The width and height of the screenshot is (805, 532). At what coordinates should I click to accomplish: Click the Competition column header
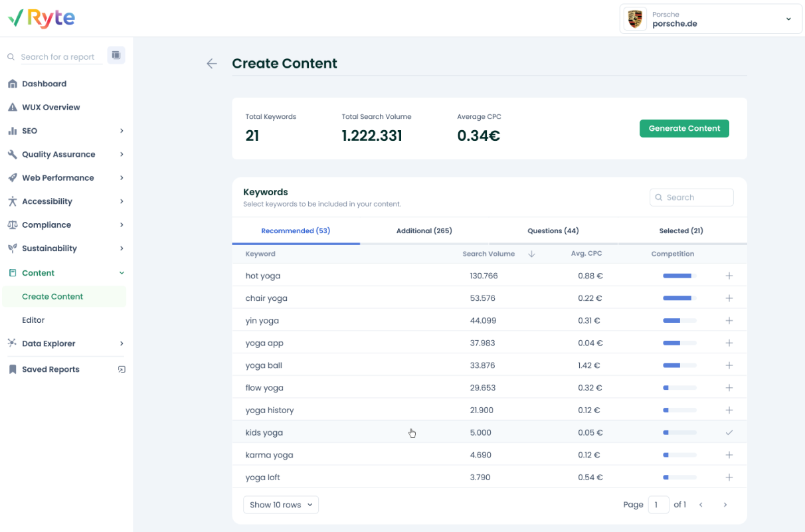(x=673, y=254)
